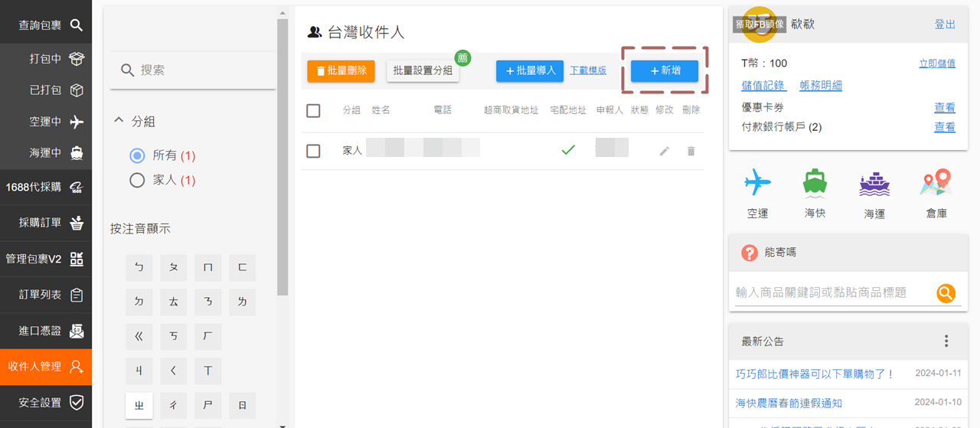Viewport: 980px width, 428px height.
Task: Open 海運中 shipments in sidebar
Action: point(46,152)
